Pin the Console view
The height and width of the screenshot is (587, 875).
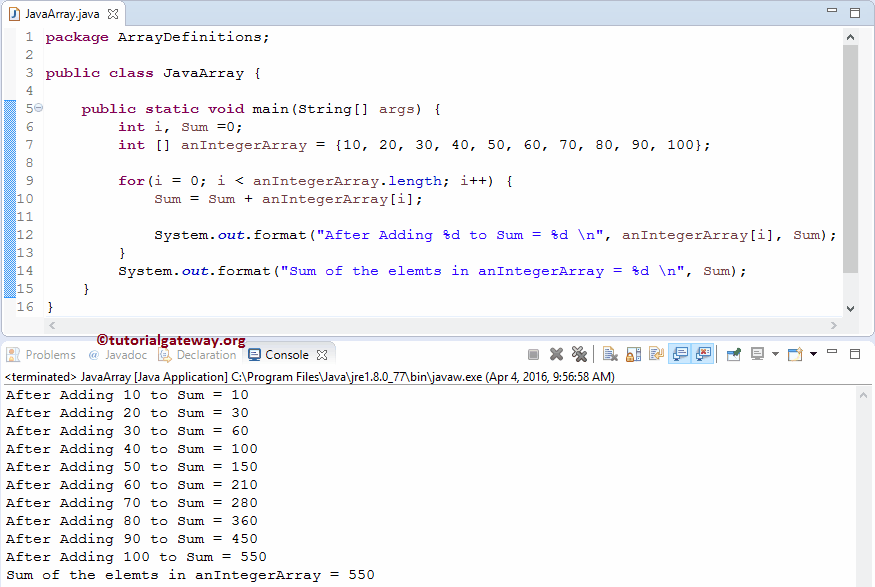(x=732, y=353)
